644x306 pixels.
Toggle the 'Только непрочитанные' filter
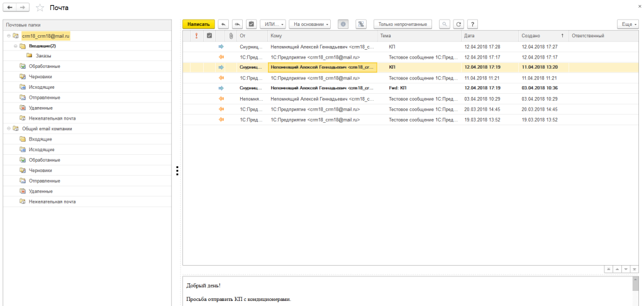pos(403,24)
